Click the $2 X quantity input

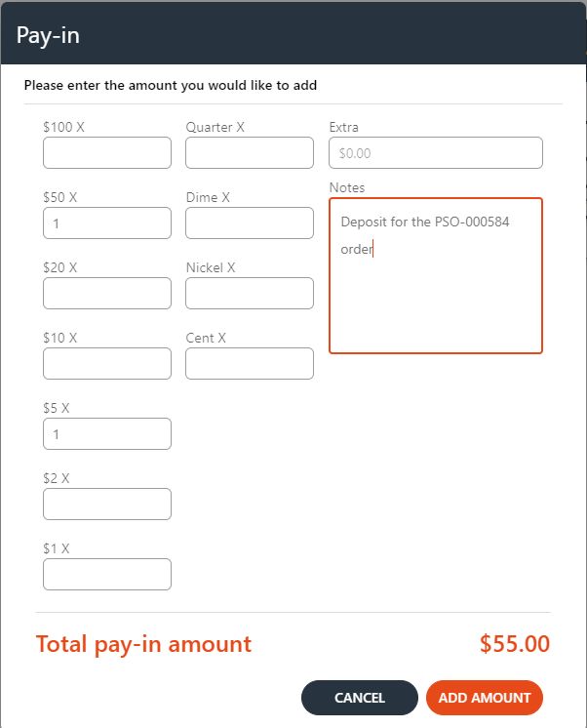click(107, 505)
